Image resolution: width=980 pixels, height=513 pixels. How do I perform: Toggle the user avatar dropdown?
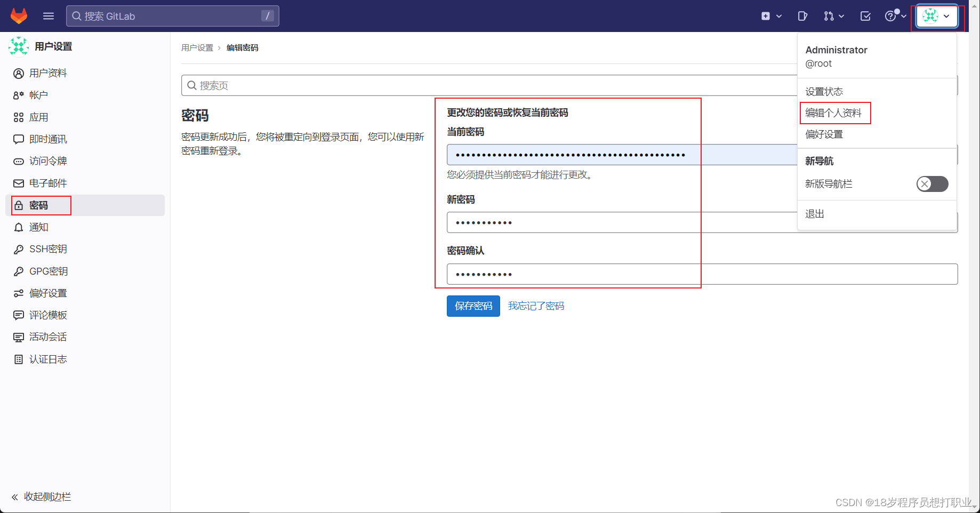click(937, 16)
